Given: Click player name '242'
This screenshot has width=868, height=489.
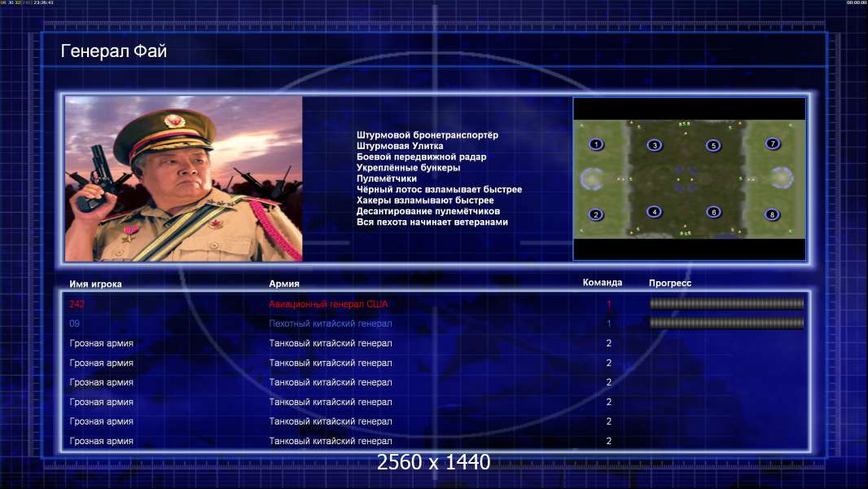Looking at the screenshot, I should coord(77,304).
